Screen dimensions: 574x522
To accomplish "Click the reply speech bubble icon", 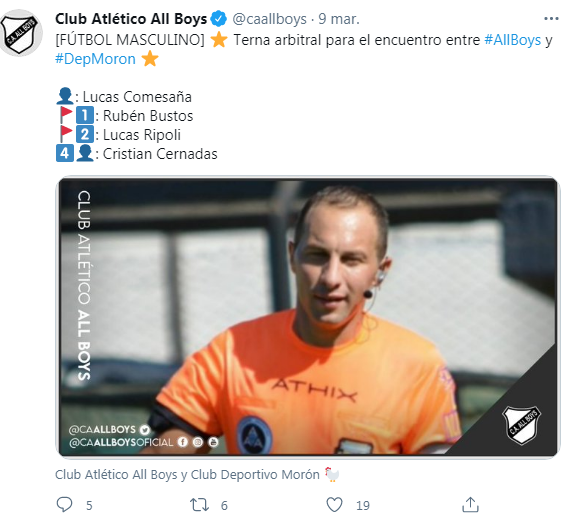I will [64, 504].
